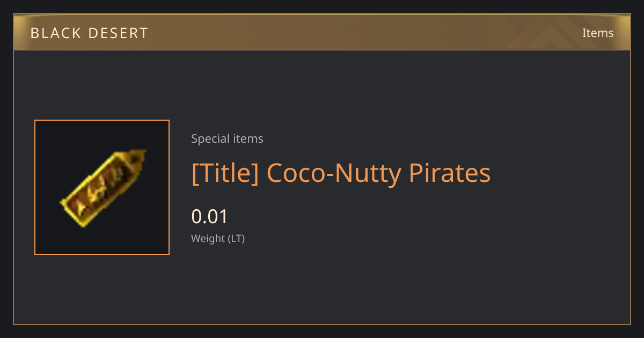Click the pointed tip of the golden item
The image size is (644, 338).
click(x=140, y=156)
